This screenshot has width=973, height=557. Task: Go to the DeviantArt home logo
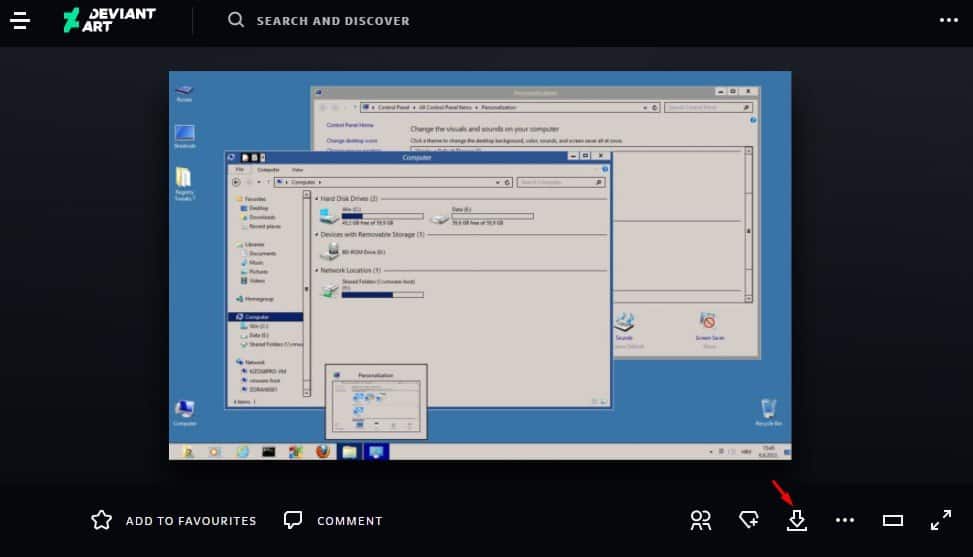tap(110, 20)
